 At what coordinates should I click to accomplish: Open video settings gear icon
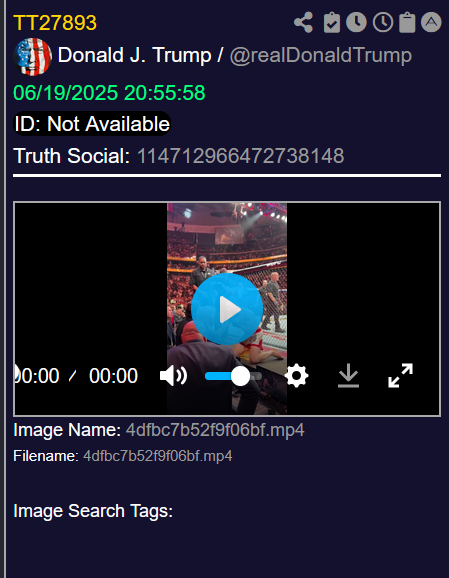click(296, 376)
